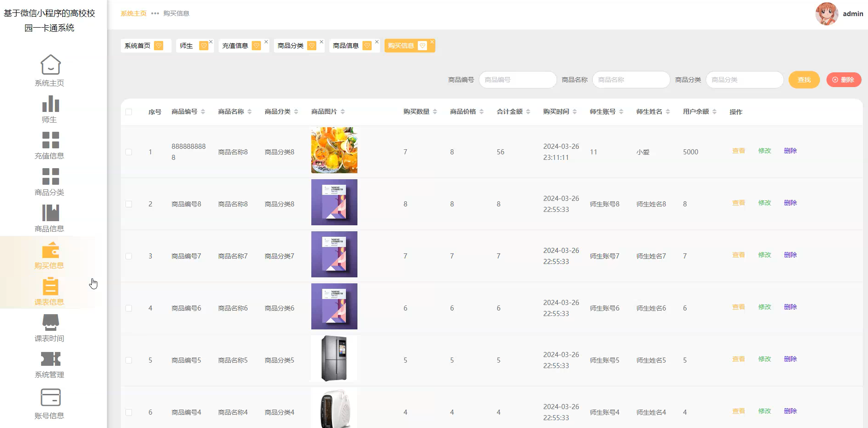This screenshot has height=428, width=868.
Task: Close the 商品分类 tab
Action: coord(321,41)
